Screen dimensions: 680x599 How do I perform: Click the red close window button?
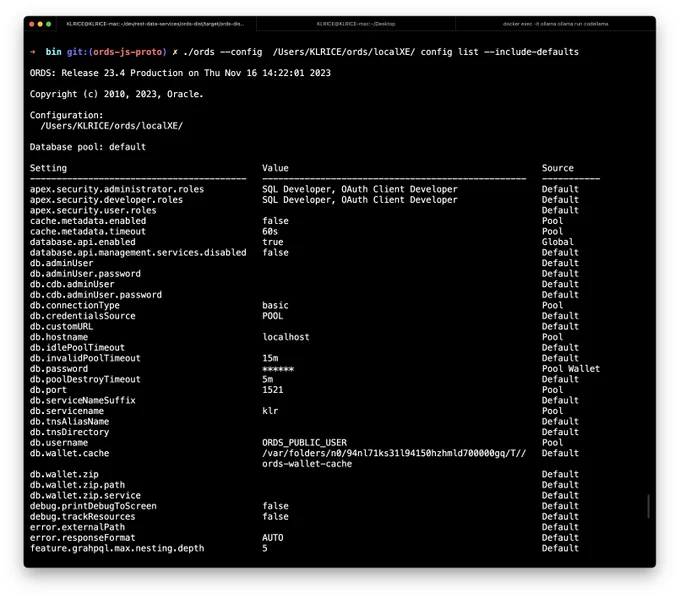pos(32,24)
